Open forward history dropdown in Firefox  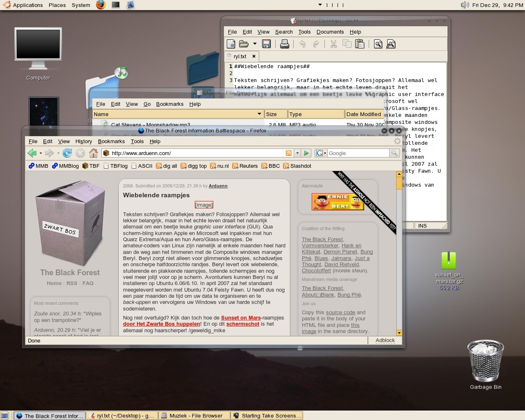[x=58, y=153]
